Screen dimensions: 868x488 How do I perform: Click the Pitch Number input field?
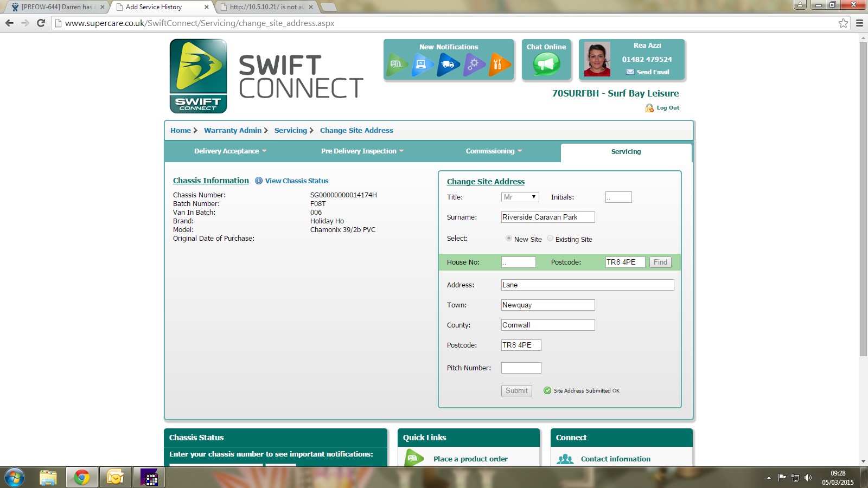(x=521, y=368)
